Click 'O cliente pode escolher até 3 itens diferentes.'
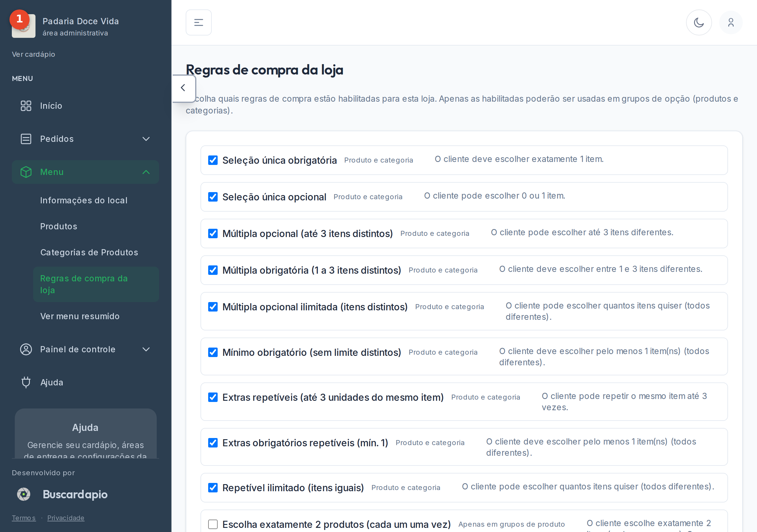757x532 pixels. (582, 232)
